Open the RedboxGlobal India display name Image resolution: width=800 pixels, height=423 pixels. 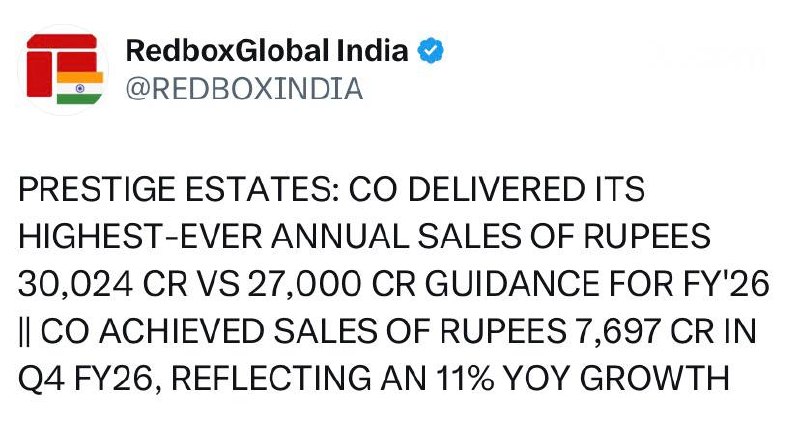[268, 51]
